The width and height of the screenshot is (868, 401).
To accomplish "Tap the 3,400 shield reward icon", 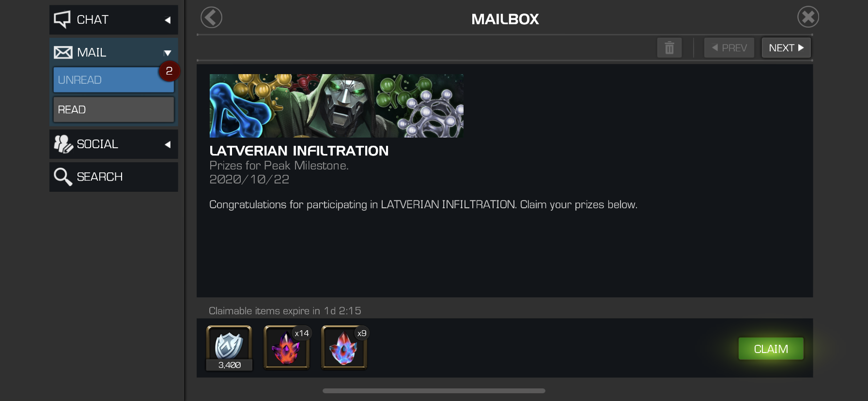I will click(x=229, y=348).
